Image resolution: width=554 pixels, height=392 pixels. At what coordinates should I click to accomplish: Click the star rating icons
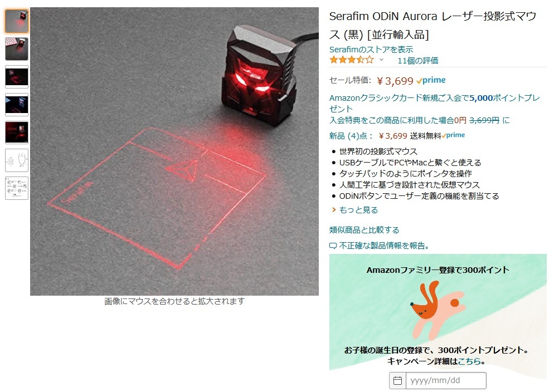pos(352,60)
